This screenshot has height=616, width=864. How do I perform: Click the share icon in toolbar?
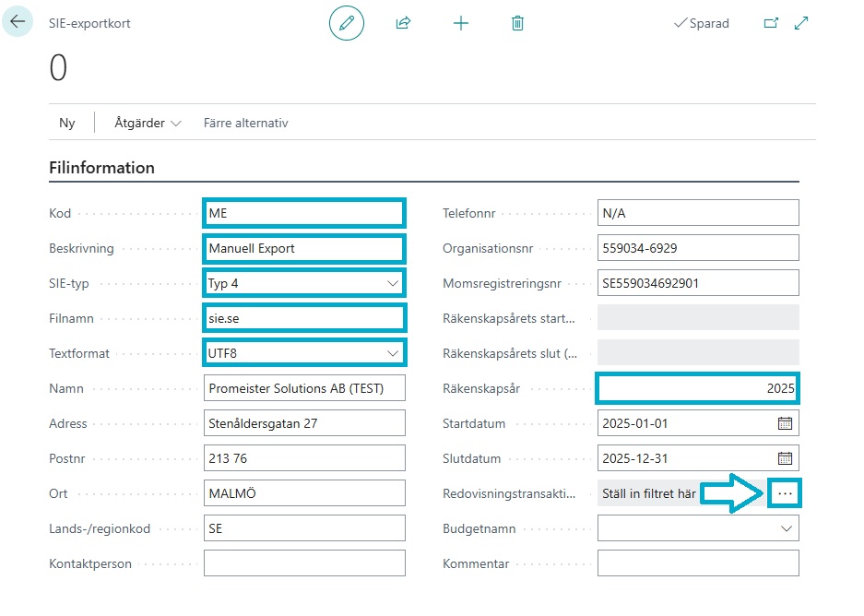tap(403, 23)
